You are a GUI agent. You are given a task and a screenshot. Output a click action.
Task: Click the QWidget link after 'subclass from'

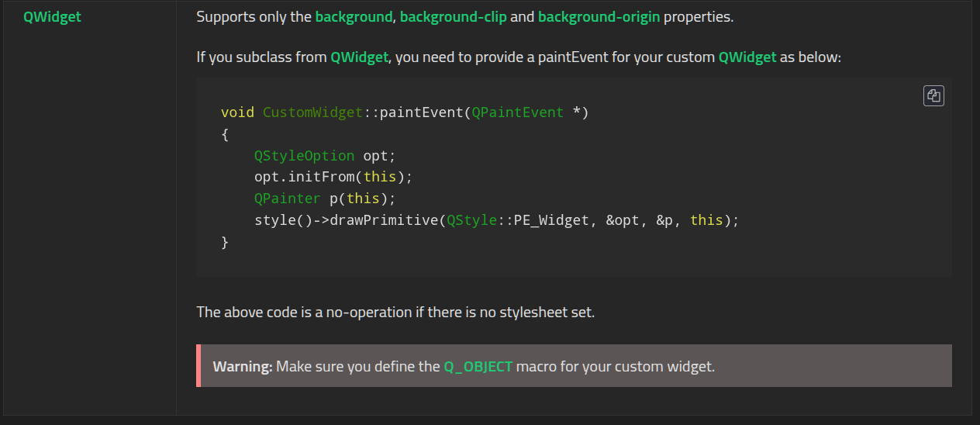pos(359,57)
